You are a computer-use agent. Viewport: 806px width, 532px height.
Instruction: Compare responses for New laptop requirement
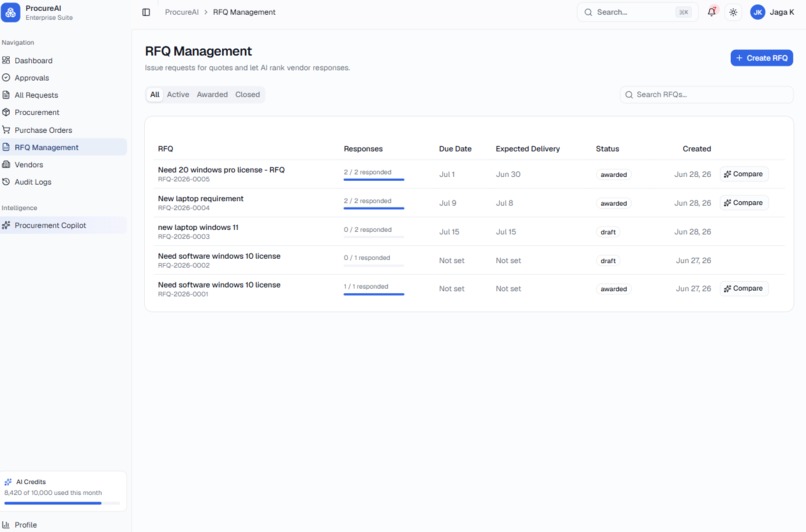[x=744, y=203]
